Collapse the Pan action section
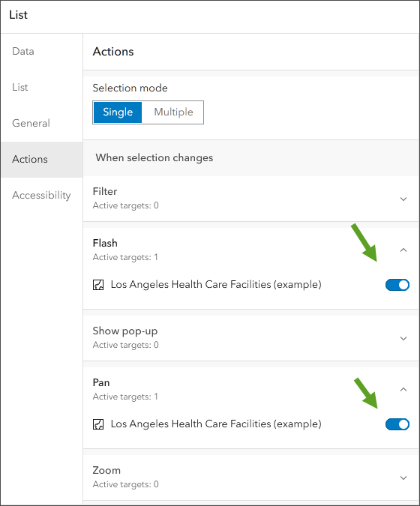420x506 pixels. [x=403, y=390]
